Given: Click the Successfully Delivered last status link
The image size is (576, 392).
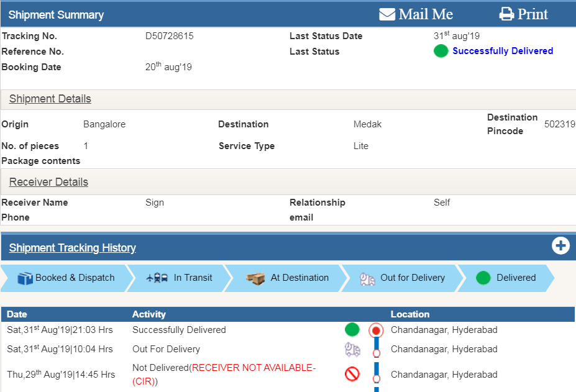Looking at the screenshot, I should click(x=502, y=51).
